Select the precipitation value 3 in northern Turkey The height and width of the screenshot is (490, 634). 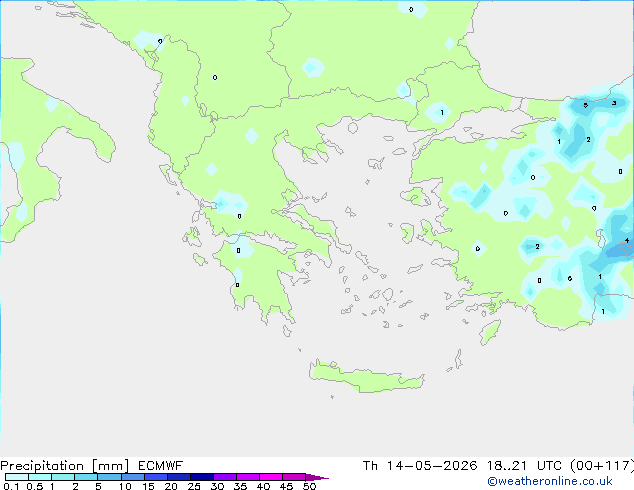[x=614, y=103]
